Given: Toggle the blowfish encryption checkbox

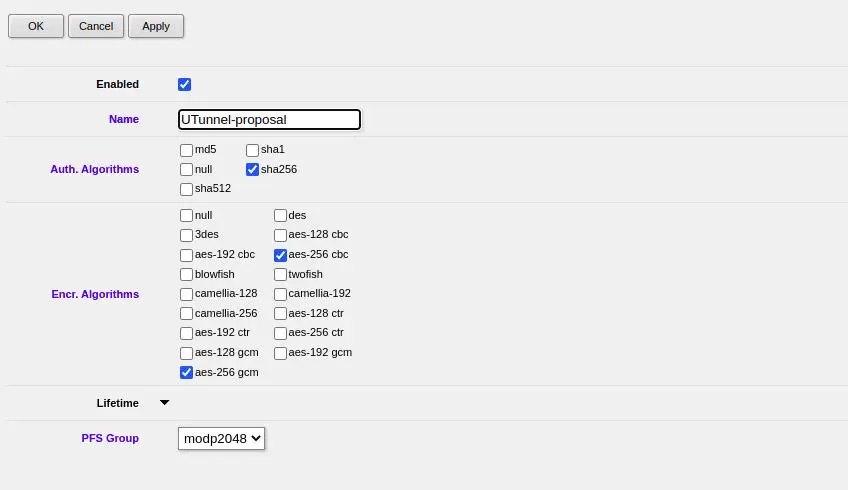Looking at the screenshot, I should [186, 274].
